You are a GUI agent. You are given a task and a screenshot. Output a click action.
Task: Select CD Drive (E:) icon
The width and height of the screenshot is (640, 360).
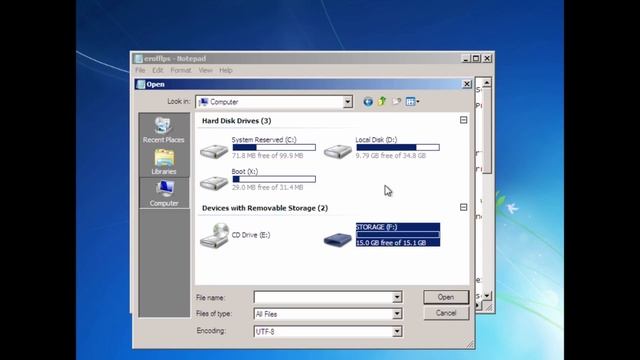[214, 236]
